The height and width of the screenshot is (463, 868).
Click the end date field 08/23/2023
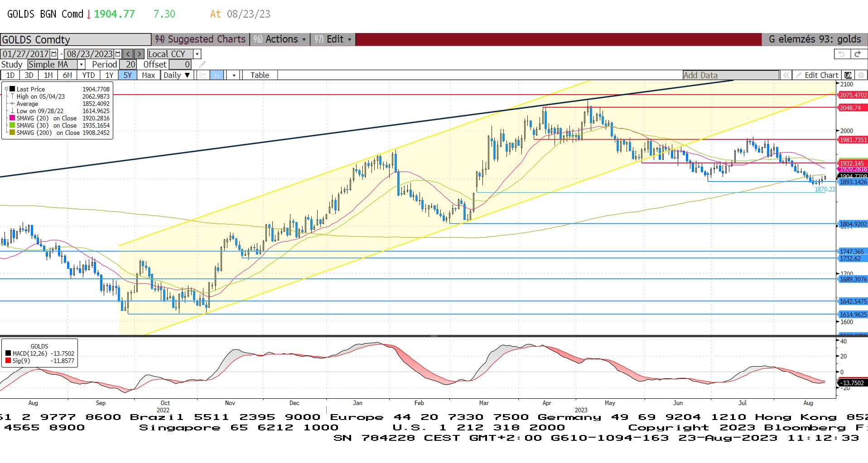90,54
